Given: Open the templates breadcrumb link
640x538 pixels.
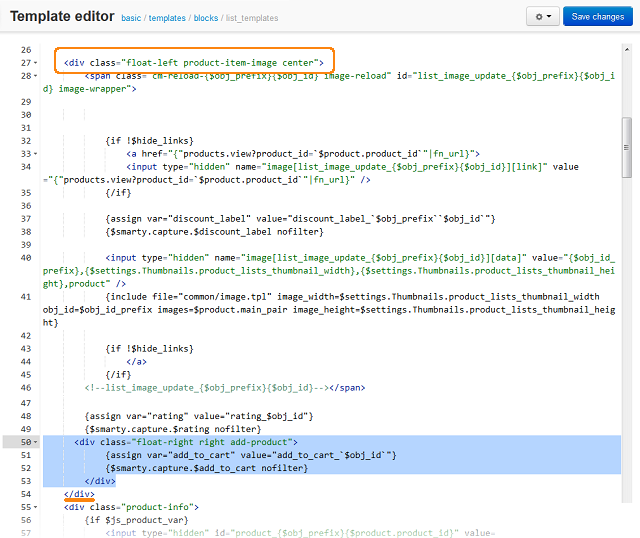Looking at the screenshot, I should 167,18.
